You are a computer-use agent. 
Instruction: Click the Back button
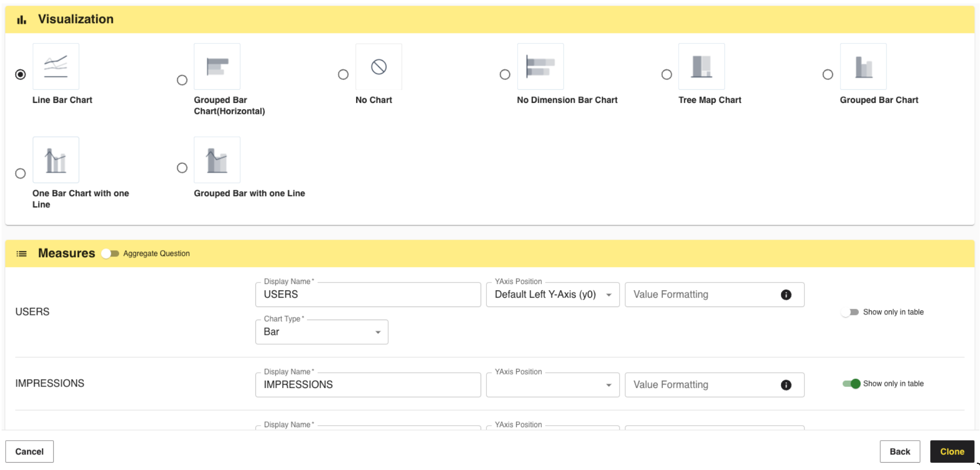(900, 452)
